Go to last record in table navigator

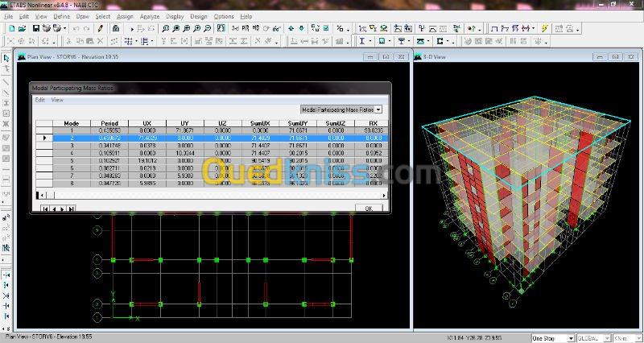click(71, 209)
